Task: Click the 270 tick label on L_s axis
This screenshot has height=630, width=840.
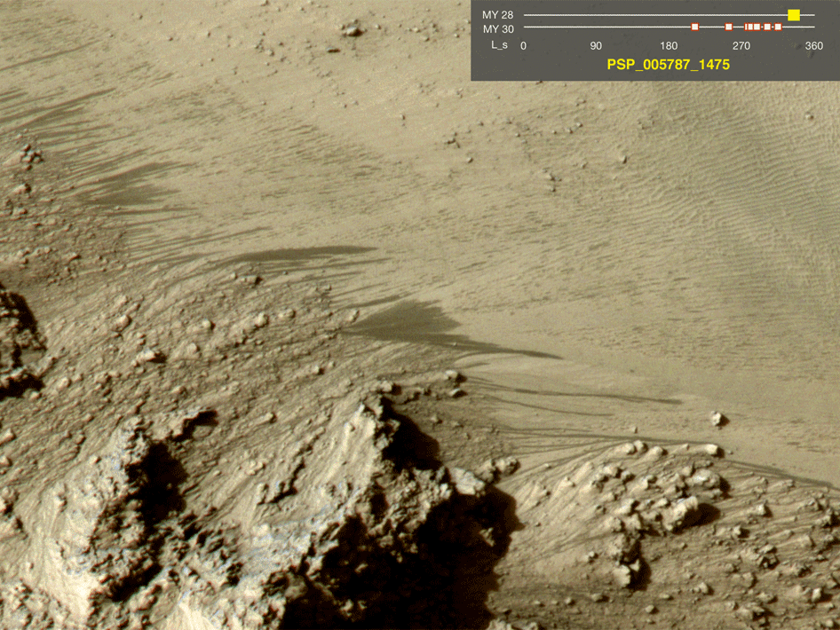Action: pos(741,45)
